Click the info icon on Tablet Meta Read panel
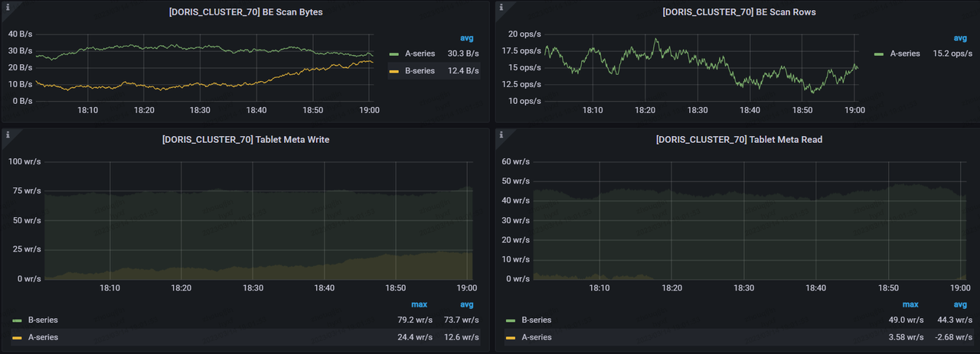The height and width of the screenshot is (354, 980). 501,135
